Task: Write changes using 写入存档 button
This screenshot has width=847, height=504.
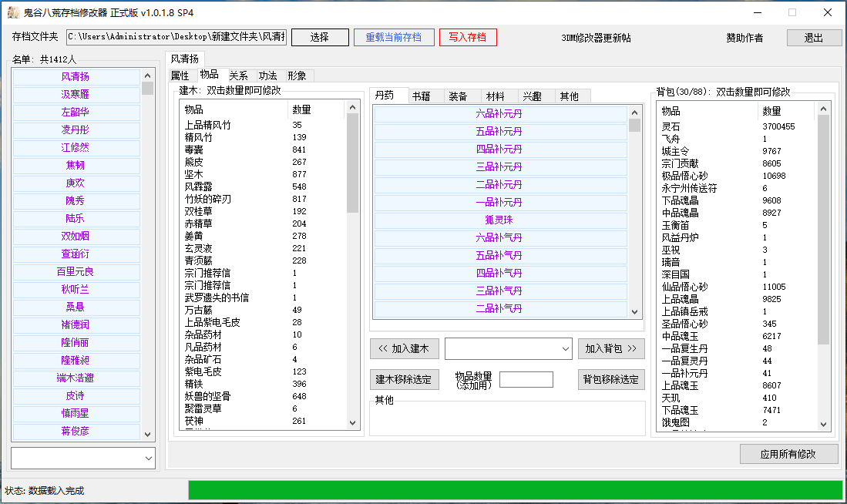Action: (468, 37)
